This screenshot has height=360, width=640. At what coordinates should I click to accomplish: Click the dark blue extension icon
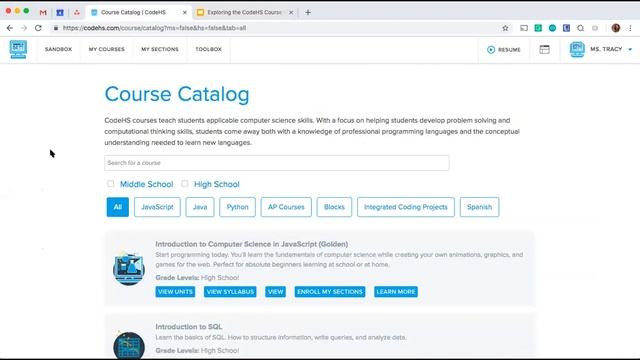[567, 28]
